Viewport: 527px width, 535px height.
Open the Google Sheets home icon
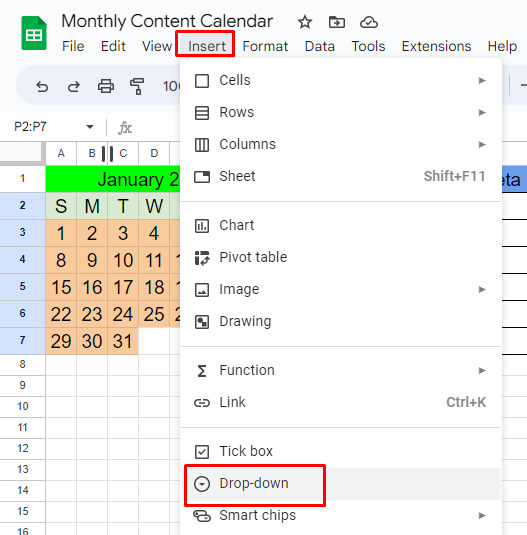[x=34, y=33]
